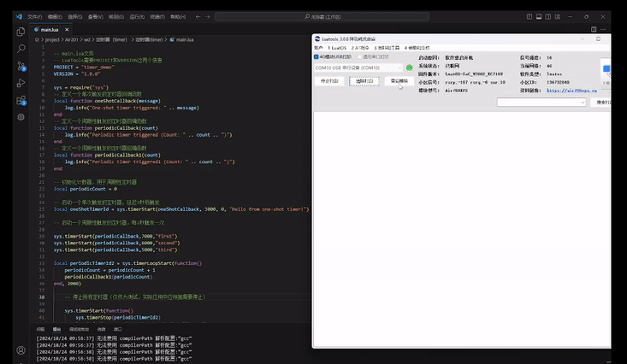627x364 pixels.
Task: Open the Help menu in VS Code
Action: (178, 17)
